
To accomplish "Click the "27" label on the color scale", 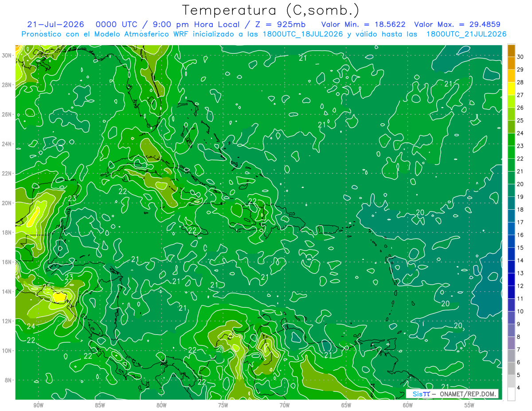I will 520,95.
